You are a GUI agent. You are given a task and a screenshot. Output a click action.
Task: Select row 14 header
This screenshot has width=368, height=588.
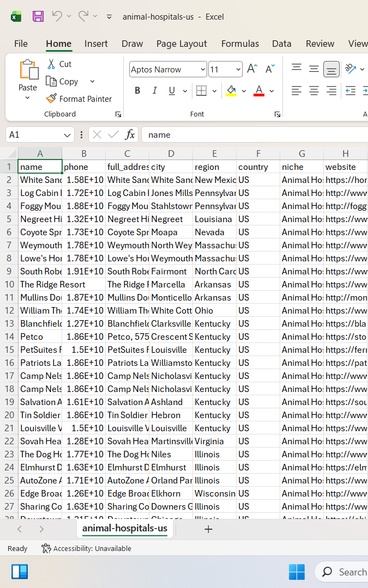[9, 337]
